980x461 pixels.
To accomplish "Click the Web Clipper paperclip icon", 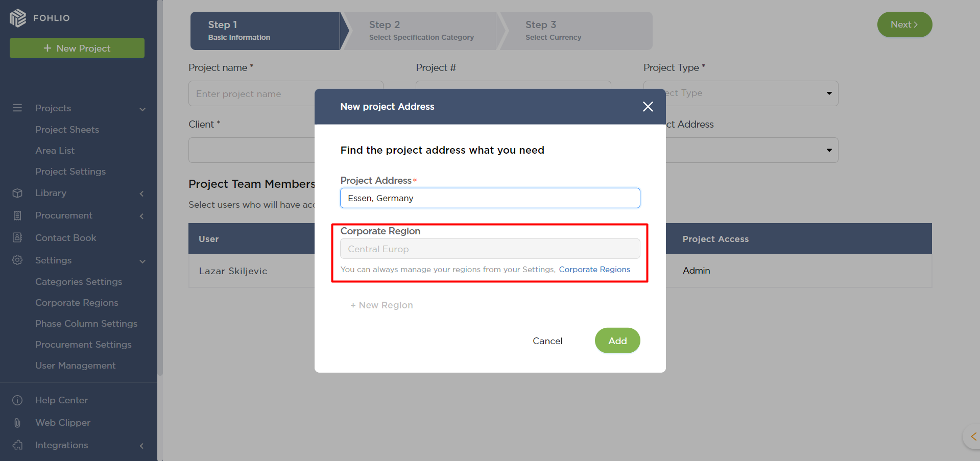I will click(x=17, y=423).
